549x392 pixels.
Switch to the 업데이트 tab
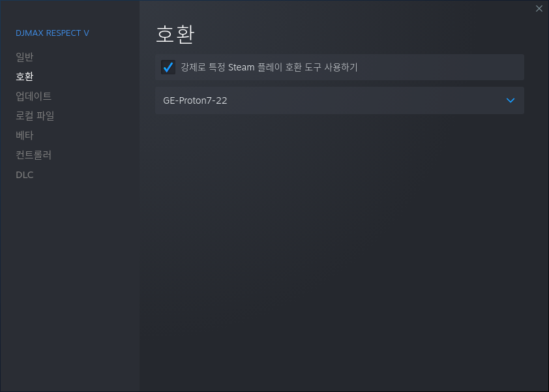point(34,96)
